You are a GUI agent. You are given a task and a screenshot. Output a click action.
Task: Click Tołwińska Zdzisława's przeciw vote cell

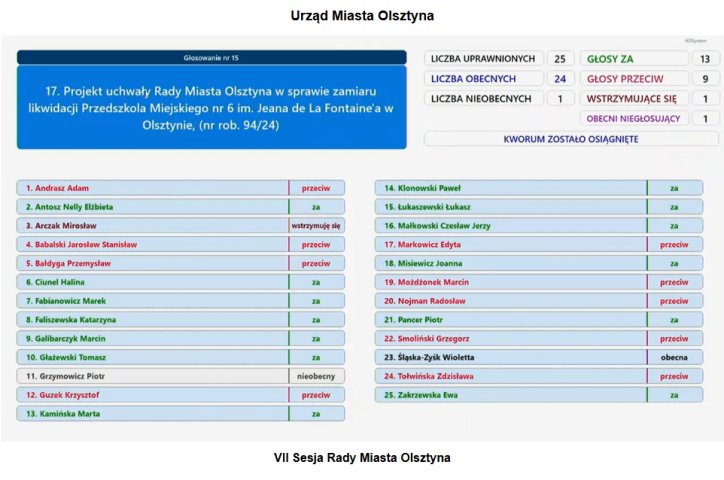pyautogui.click(x=675, y=376)
